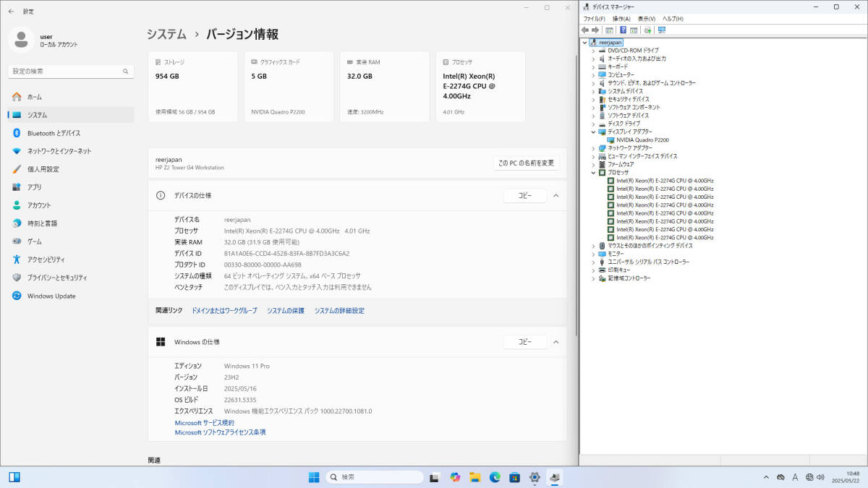Open the Edge browser from the taskbar
This screenshot has width=868, height=488.
point(495,477)
